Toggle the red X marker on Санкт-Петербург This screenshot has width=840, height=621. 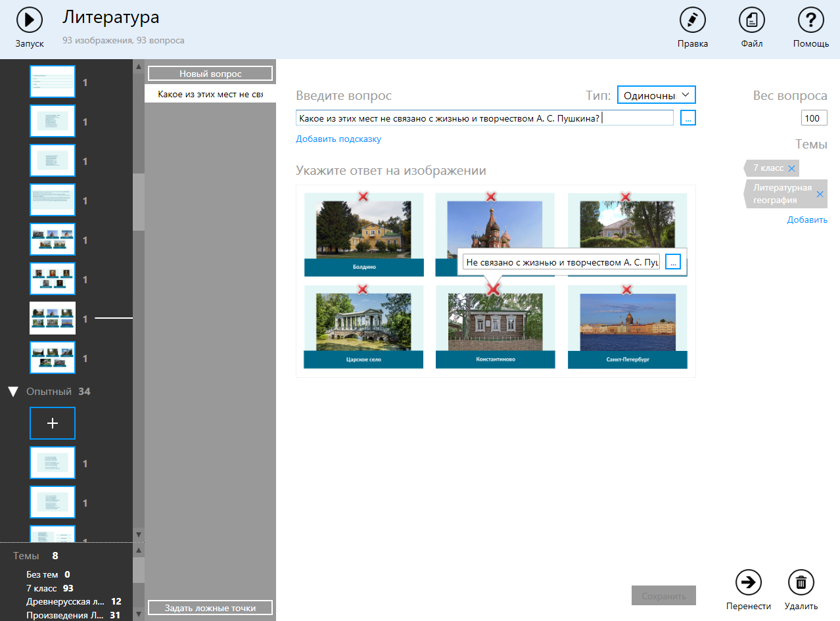click(627, 289)
